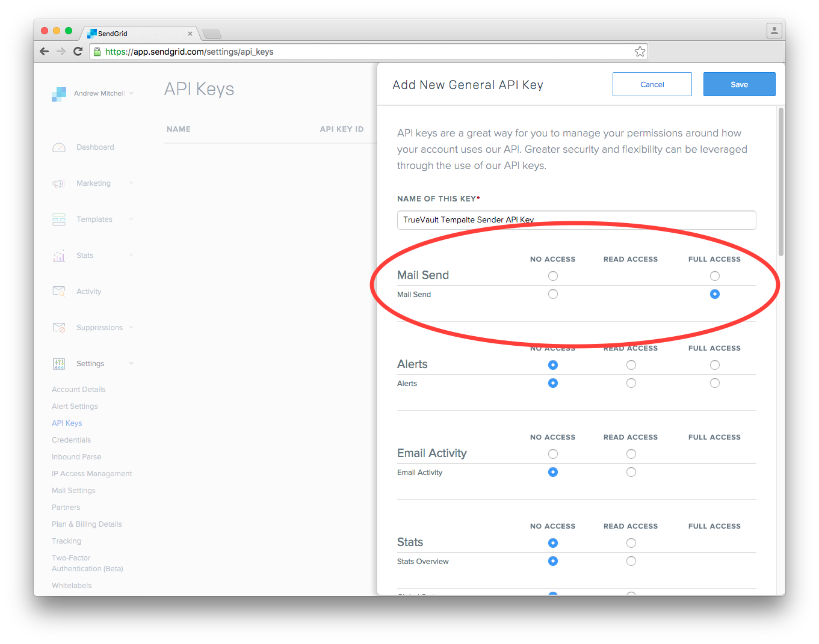Open Activity in the sidebar

88,292
